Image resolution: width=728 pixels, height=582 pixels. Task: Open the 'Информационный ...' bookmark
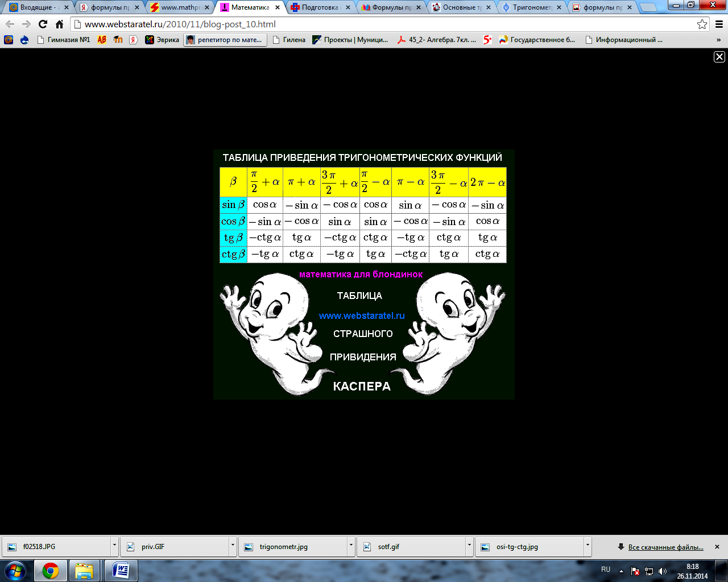624,40
